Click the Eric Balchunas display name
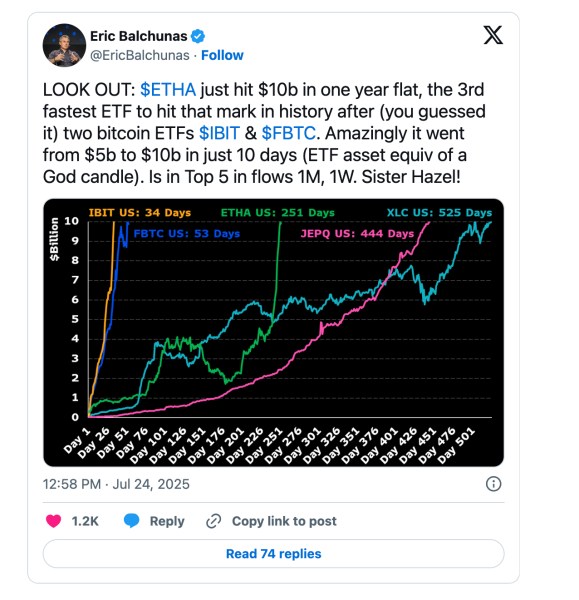 click(x=139, y=36)
